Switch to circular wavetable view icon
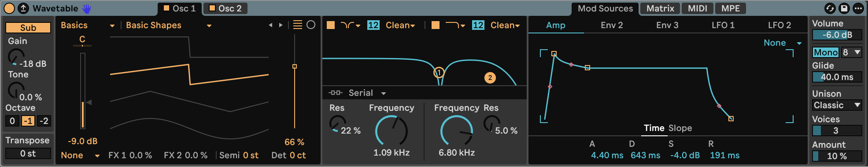 point(311,25)
